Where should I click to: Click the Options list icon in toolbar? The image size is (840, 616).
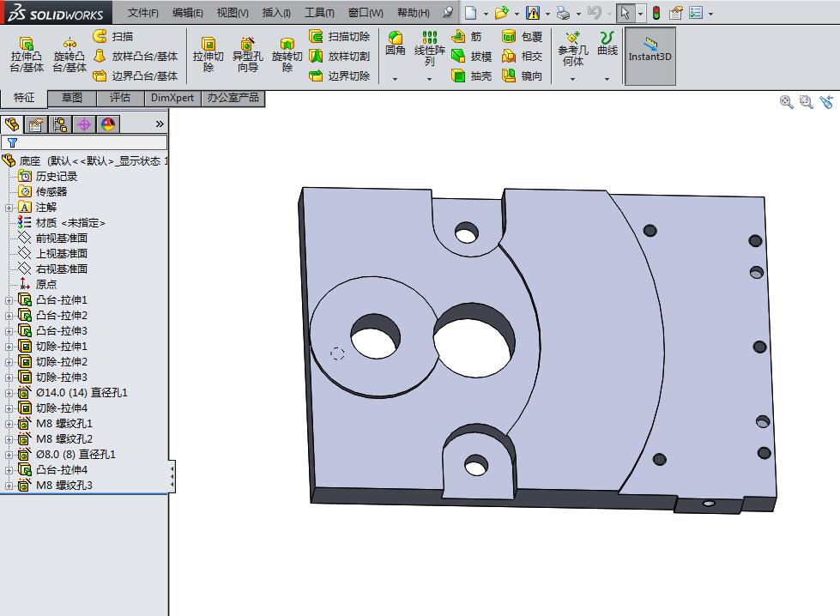[696, 13]
